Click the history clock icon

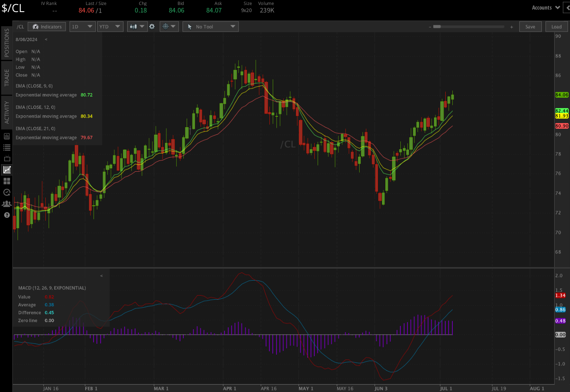click(x=6, y=192)
